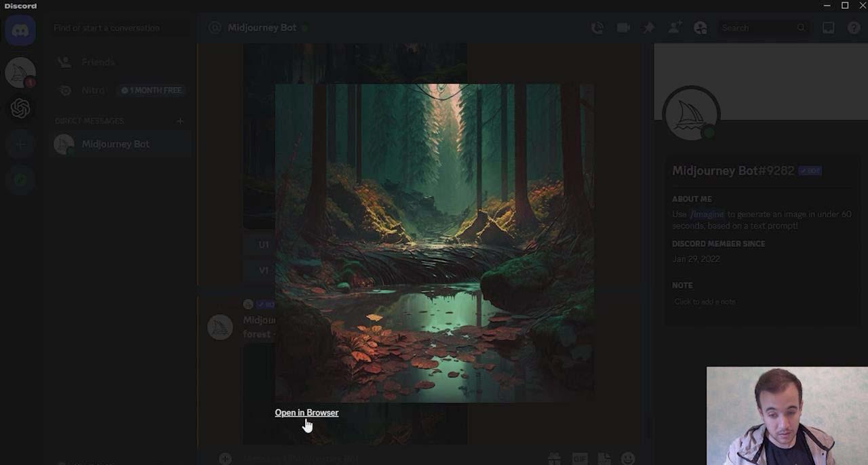Toggle the user profile panel

pyautogui.click(x=701, y=28)
